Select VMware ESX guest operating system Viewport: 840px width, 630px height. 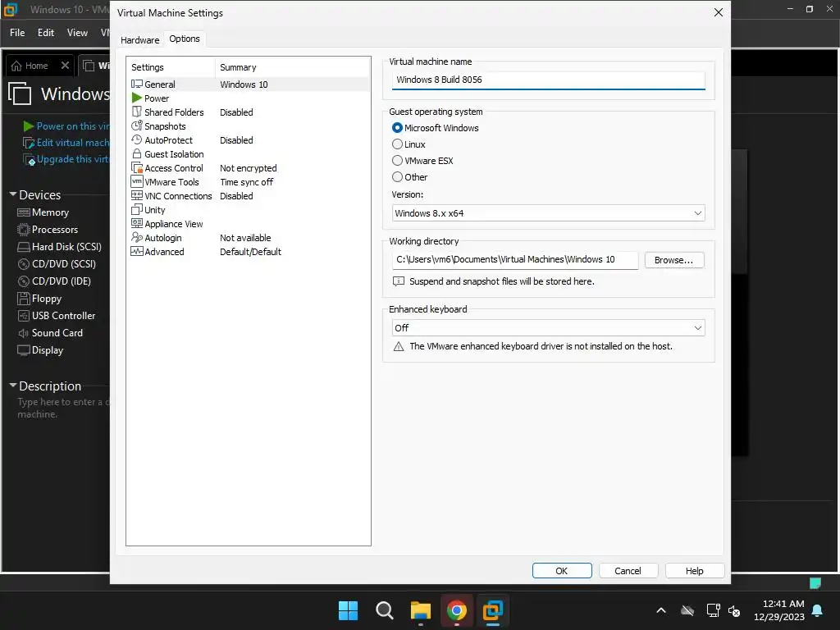click(397, 161)
